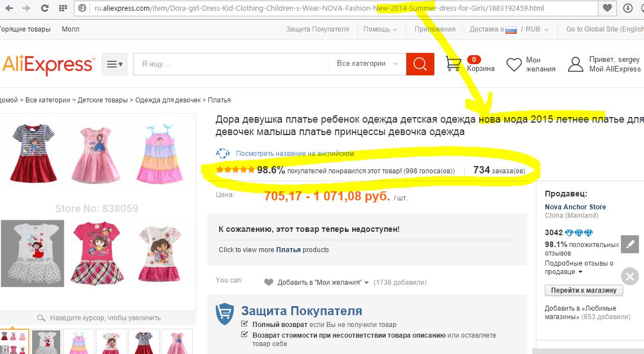
Task: Click Посмотреть название на английском link
Action: (295, 154)
